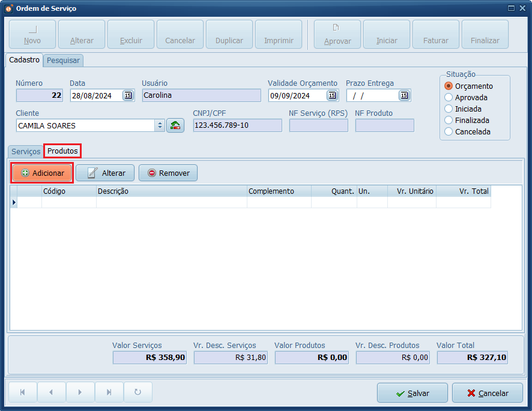Go to the next record arrow
This screenshot has width=532, height=411.
click(x=80, y=392)
